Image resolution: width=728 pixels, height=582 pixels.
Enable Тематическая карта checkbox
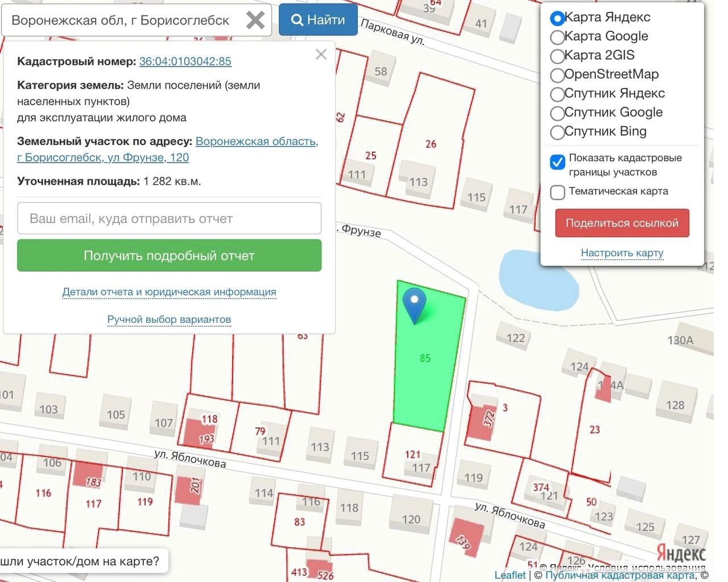pyautogui.click(x=557, y=192)
